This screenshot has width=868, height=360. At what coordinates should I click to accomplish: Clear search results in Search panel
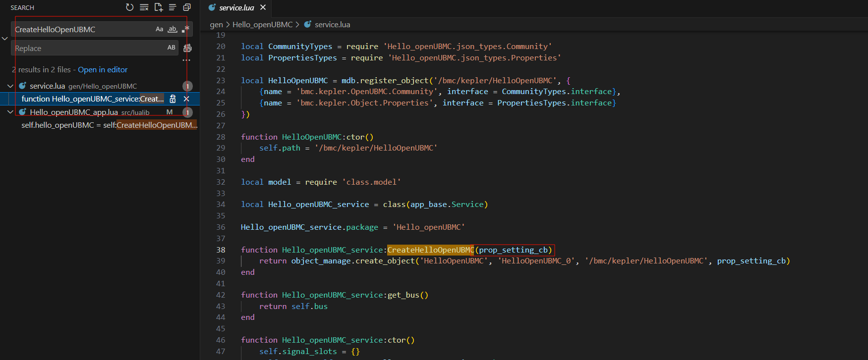point(144,7)
